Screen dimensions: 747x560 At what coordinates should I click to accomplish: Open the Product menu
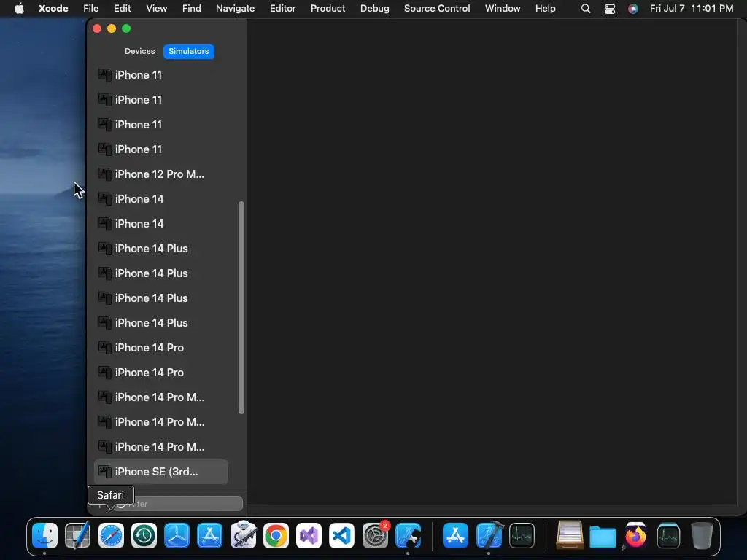pyautogui.click(x=328, y=8)
